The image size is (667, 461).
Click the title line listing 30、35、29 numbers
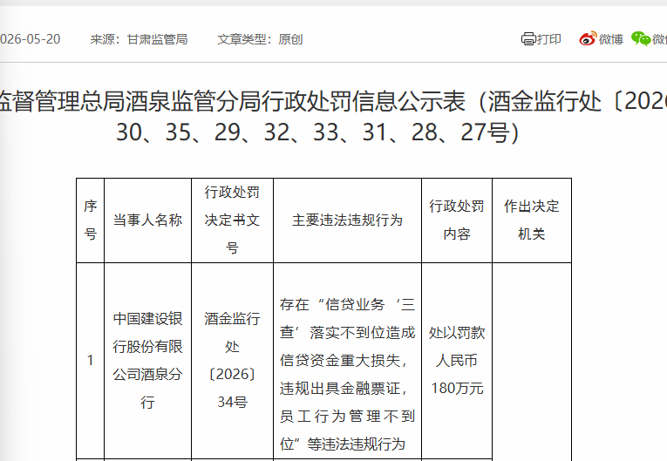pyautogui.click(x=317, y=132)
